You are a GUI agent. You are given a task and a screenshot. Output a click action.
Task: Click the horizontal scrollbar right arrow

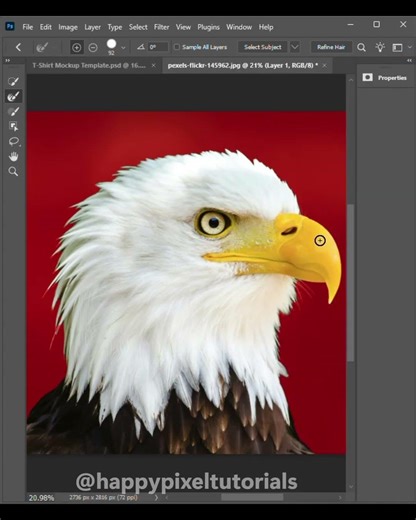pyautogui.click(x=340, y=498)
